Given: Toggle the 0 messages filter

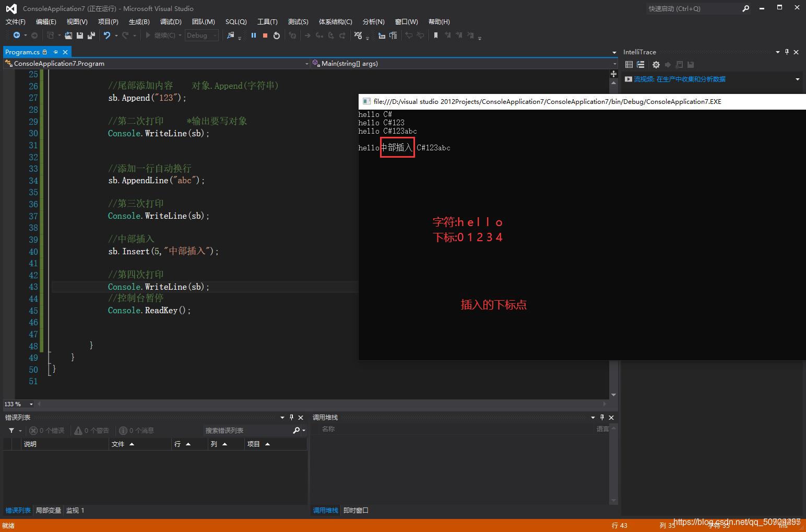Looking at the screenshot, I should (137, 431).
